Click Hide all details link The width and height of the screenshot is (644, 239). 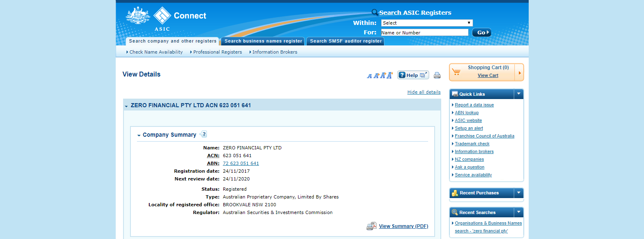tap(424, 92)
